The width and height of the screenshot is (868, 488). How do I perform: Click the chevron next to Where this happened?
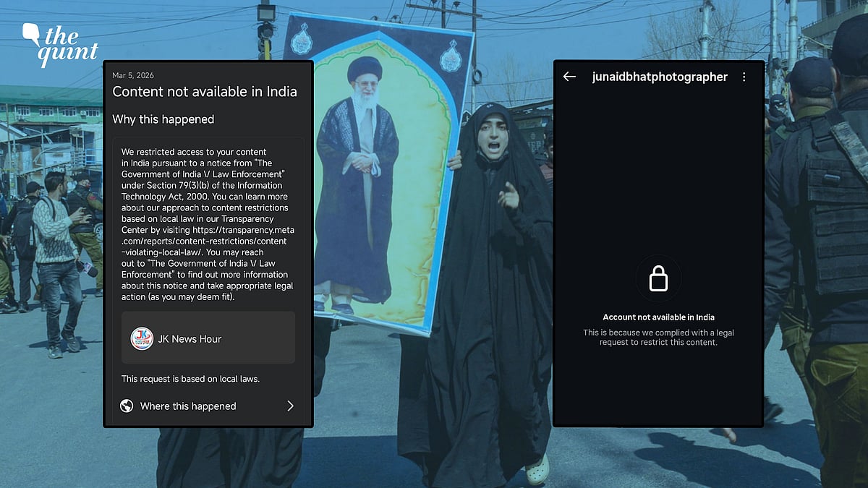point(291,406)
